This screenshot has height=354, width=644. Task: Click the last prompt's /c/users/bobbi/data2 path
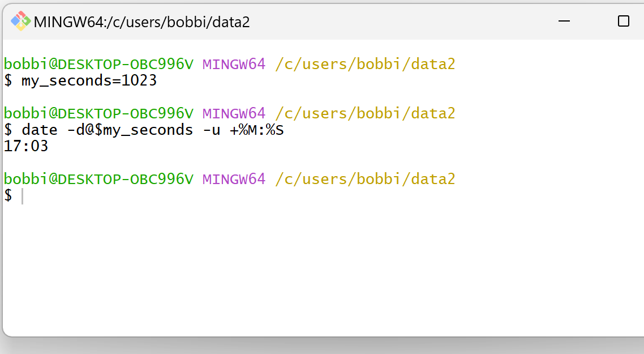tap(365, 179)
